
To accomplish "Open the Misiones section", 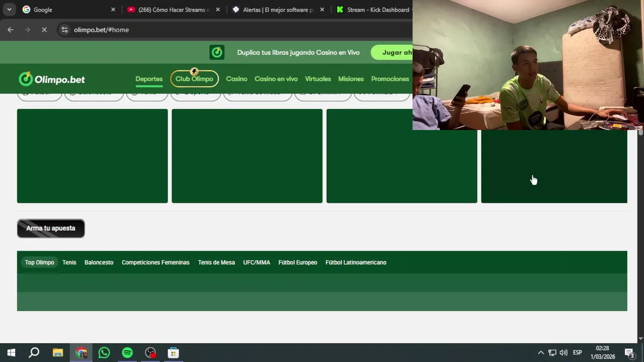I will tap(351, 79).
